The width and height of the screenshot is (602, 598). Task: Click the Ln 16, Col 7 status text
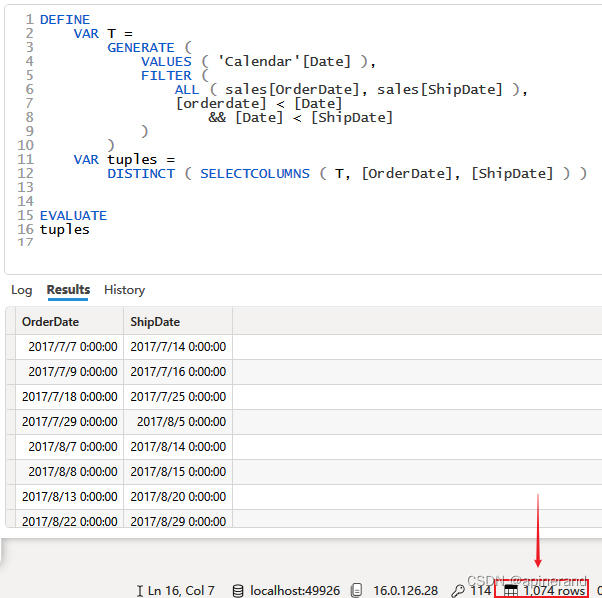pos(181,591)
